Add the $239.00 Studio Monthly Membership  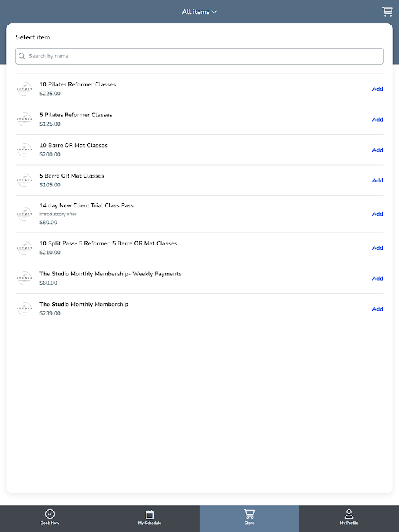point(378,309)
